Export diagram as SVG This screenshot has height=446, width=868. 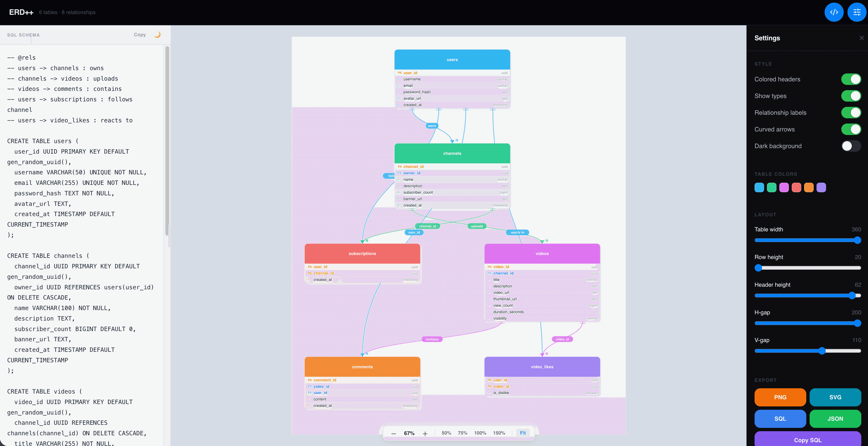tap(835, 397)
